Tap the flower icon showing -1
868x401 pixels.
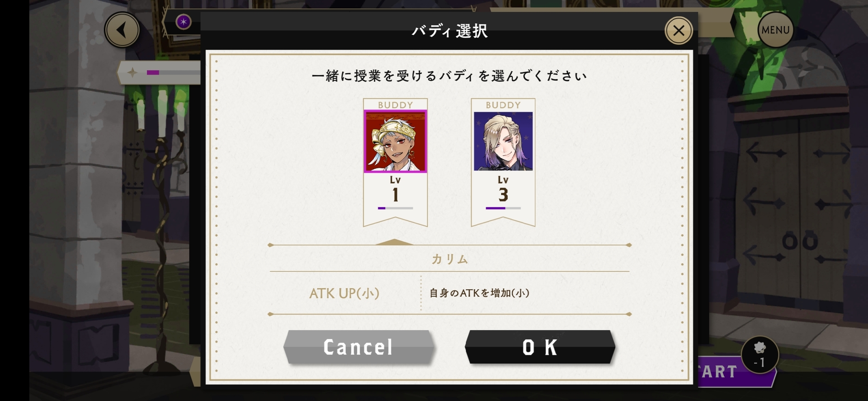(760, 354)
